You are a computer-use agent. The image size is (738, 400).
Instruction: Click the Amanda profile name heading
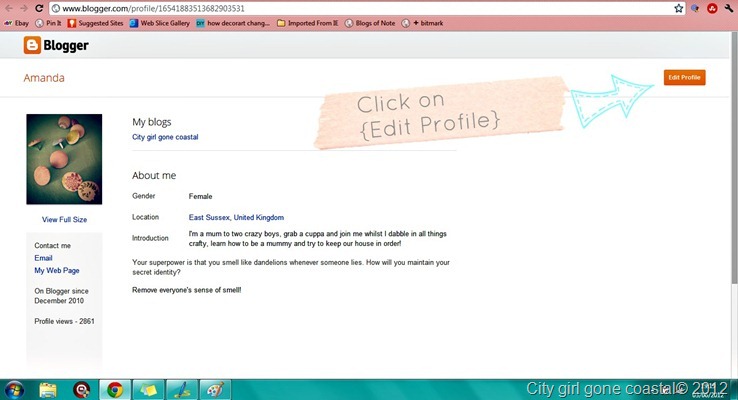point(44,78)
